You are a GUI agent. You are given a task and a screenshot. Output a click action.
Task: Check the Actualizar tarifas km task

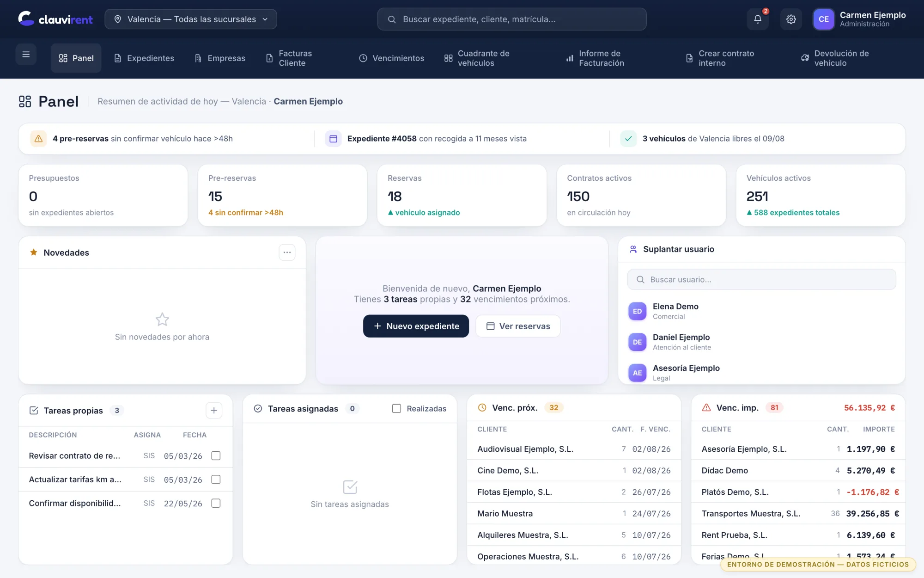pyautogui.click(x=216, y=480)
